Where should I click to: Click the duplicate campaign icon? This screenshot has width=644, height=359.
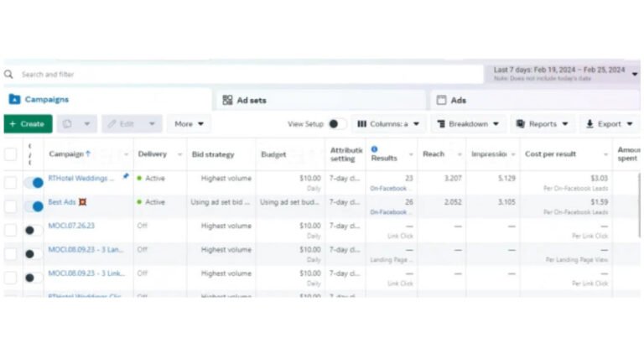(x=67, y=124)
